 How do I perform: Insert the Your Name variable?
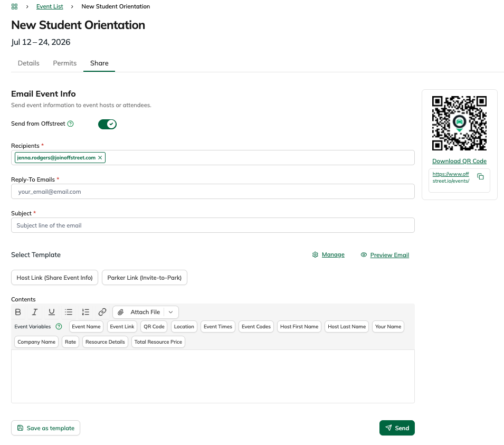(x=388, y=327)
